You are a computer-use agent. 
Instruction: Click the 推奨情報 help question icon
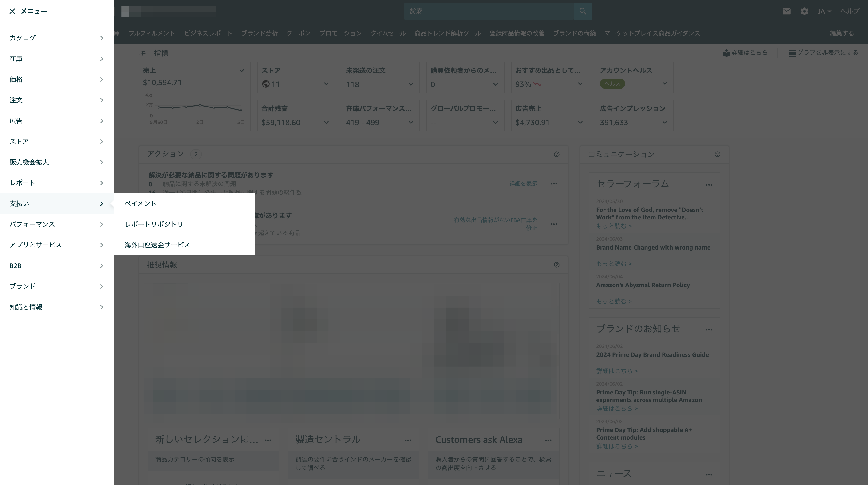[x=557, y=265]
